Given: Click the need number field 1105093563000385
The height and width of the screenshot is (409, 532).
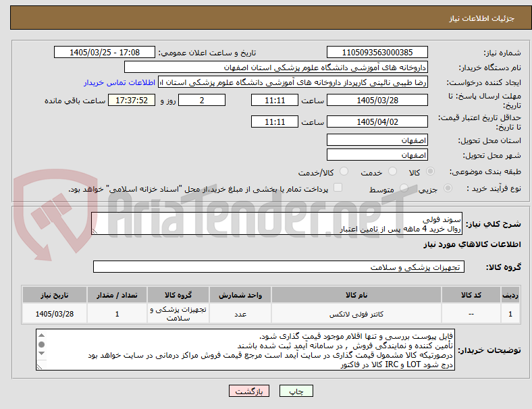Looking at the screenshot, I should 377,53.
